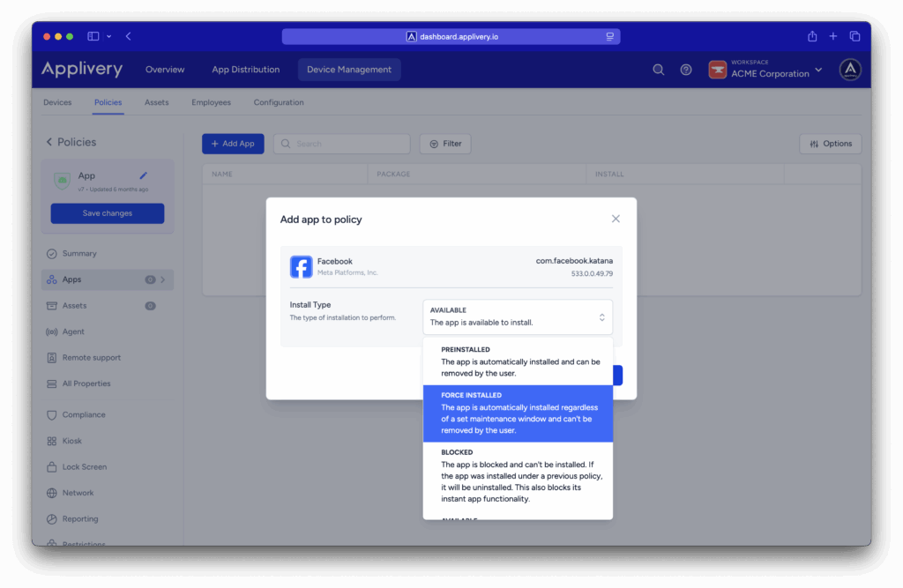903x588 pixels.
Task: Select Blocked install type option
Action: click(518, 476)
